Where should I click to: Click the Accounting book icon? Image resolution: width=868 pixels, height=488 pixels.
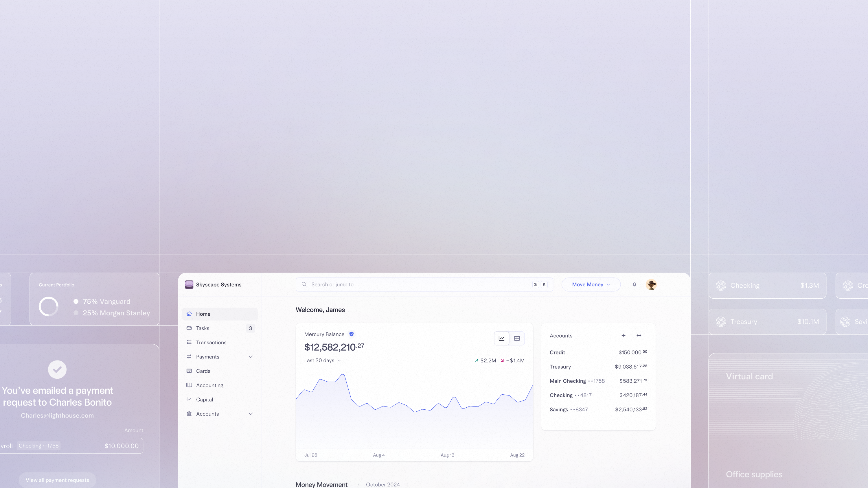(x=190, y=385)
